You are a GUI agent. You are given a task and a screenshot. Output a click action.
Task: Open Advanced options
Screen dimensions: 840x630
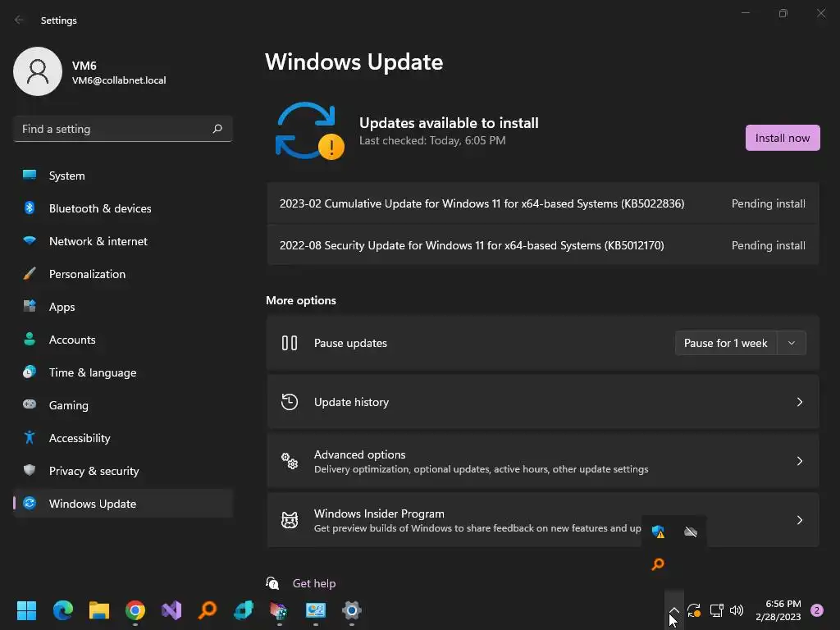[x=543, y=461]
